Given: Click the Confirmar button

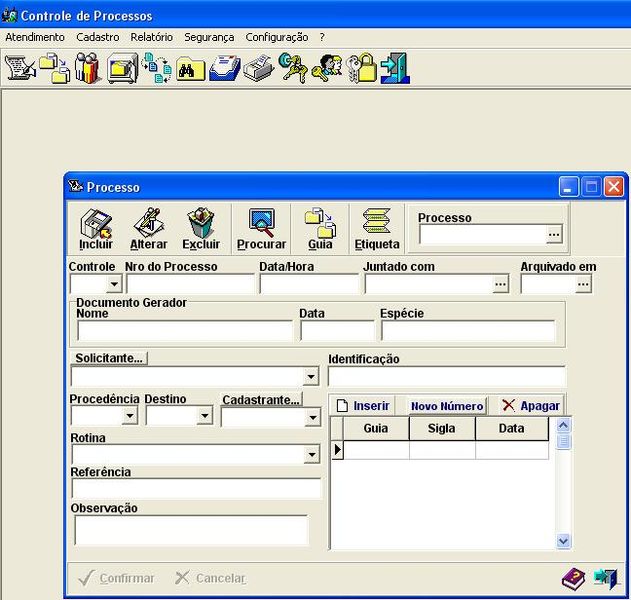Looking at the screenshot, I should tap(116, 578).
